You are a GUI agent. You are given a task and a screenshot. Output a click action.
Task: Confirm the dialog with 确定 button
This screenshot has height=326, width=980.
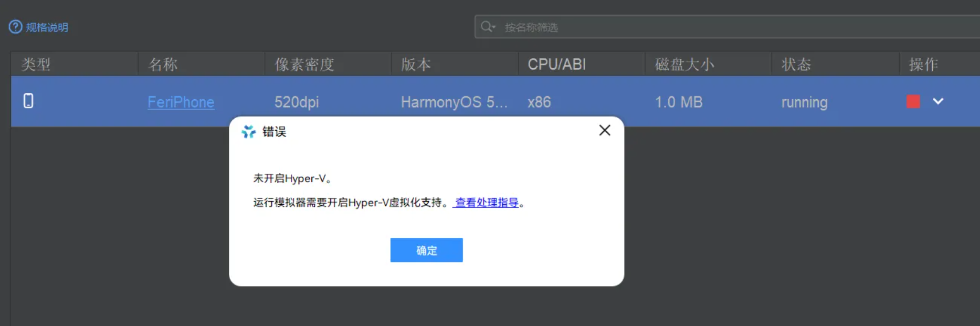click(x=426, y=250)
